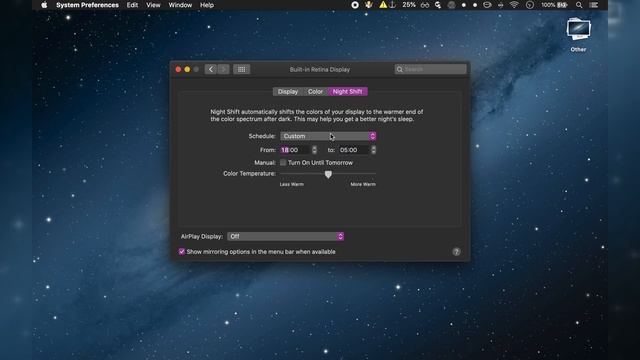
Task: Switch to the Display tab
Action: click(x=288, y=91)
